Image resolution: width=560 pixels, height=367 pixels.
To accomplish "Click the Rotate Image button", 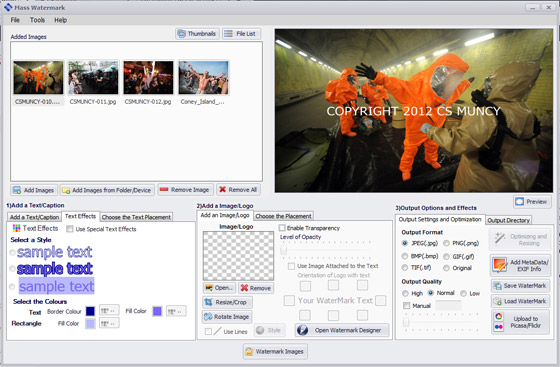I will point(227,317).
